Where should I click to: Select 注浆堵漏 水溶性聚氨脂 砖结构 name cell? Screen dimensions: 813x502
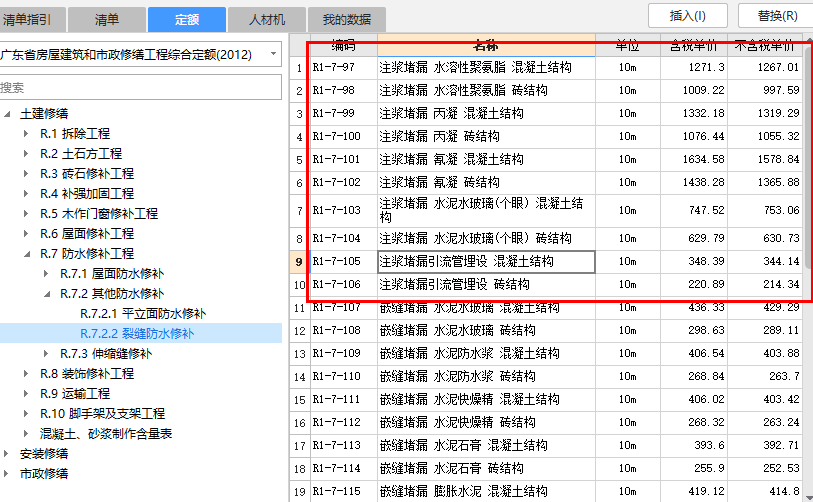point(486,90)
